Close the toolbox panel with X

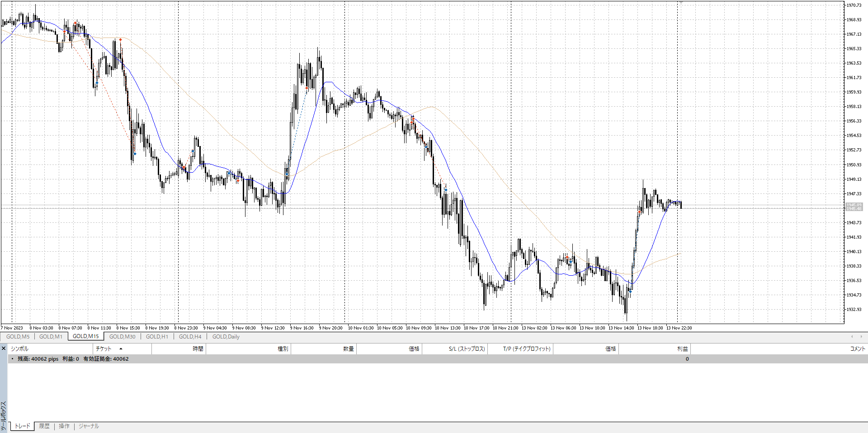coord(4,348)
